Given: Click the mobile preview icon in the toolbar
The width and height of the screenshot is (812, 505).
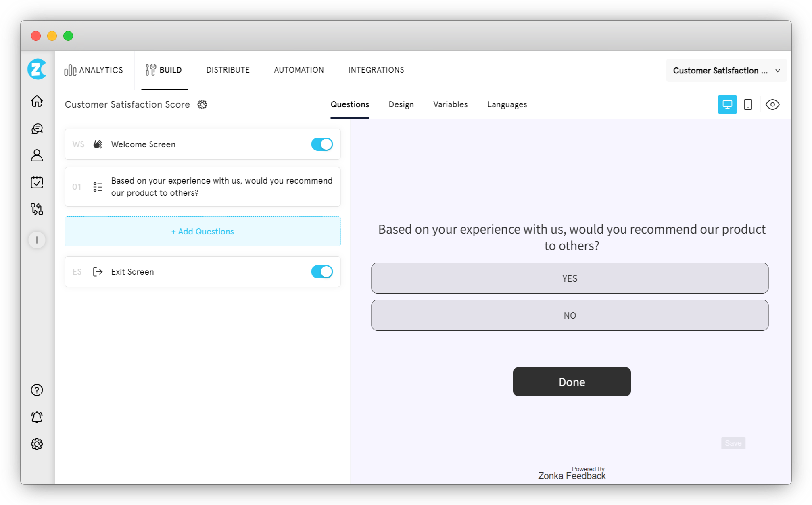Looking at the screenshot, I should (x=747, y=104).
